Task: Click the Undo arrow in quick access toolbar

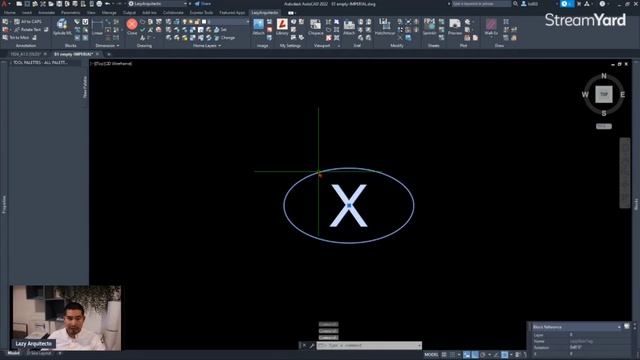Action: 107,4
